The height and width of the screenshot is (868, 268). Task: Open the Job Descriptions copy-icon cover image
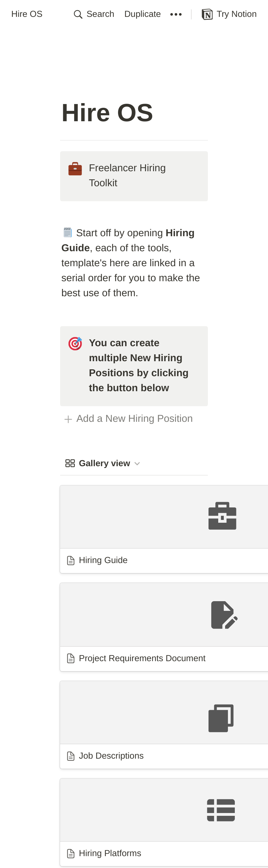coord(164,713)
